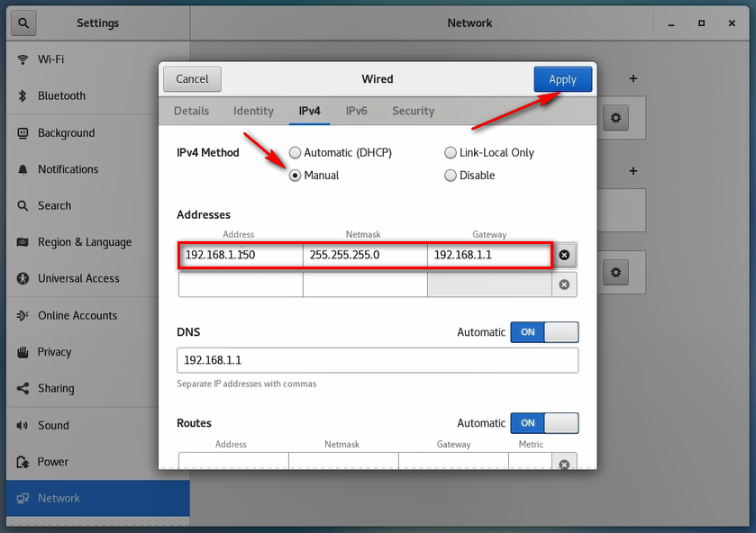
Task: Click Apply to save wired settings
Action: (x=562, y=79)
